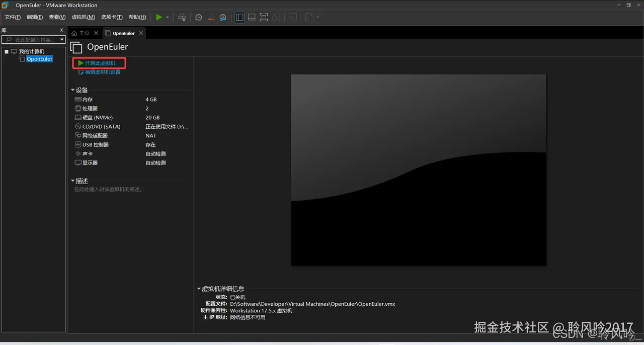
Task: Select OpenEuler in the library tree
Action: [39, 58]
